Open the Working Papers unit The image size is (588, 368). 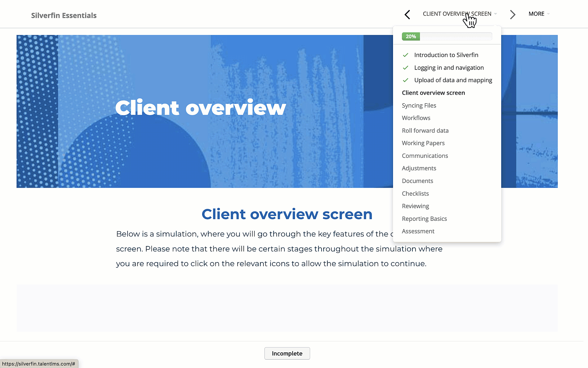(x=423, y=143)
